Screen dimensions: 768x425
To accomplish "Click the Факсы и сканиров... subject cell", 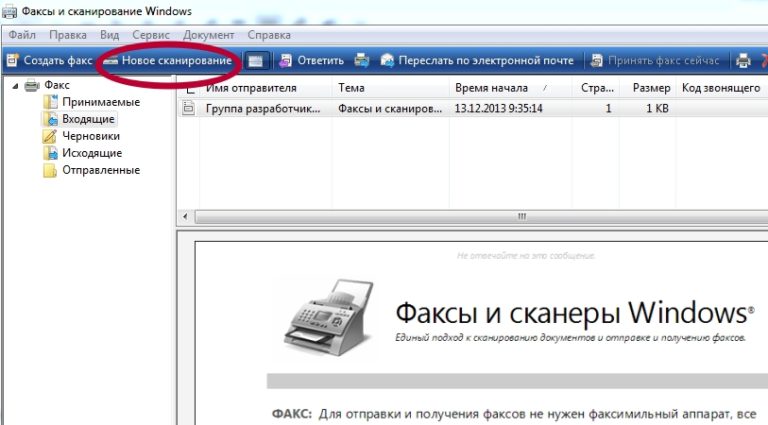I will tap(390, 109).
